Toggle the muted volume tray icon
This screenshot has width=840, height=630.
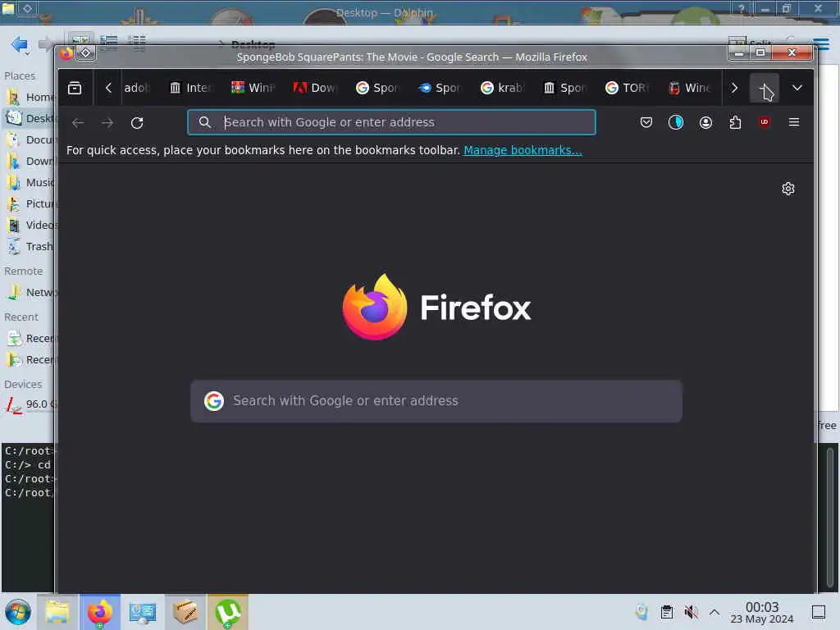click(691, 612)
